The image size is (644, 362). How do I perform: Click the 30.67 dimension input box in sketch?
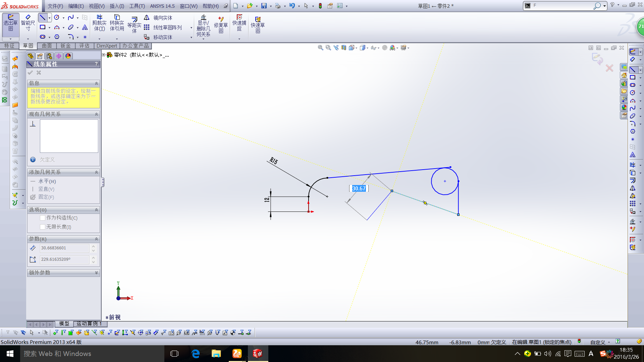point(359,188)
